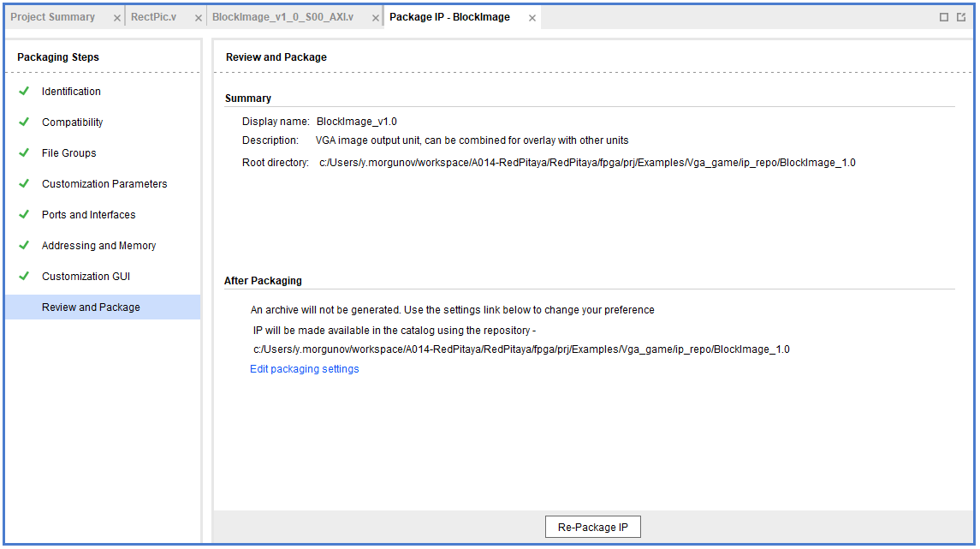Switch to the Project Summary tab

(52, 17)
